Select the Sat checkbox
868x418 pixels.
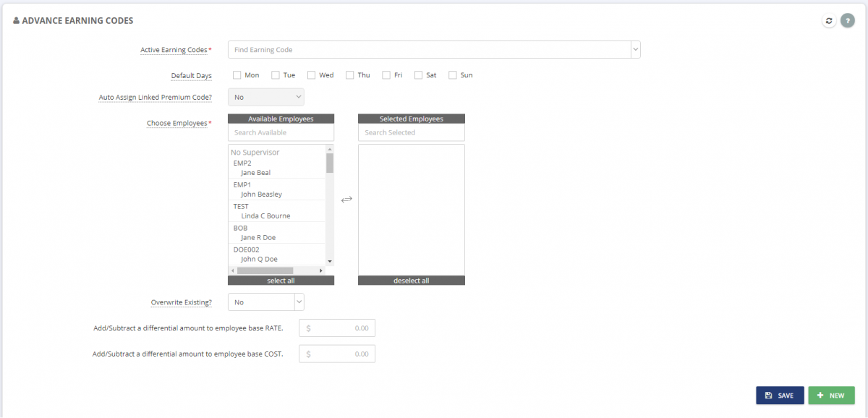[x=419, y=74]
